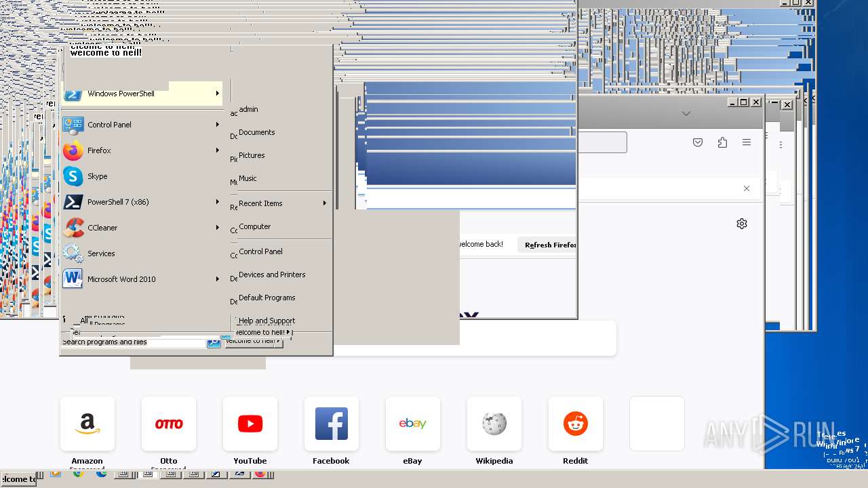Open PowerShell 7 (x86) entry
Screen dimensions: 868x488
point(142,202)
